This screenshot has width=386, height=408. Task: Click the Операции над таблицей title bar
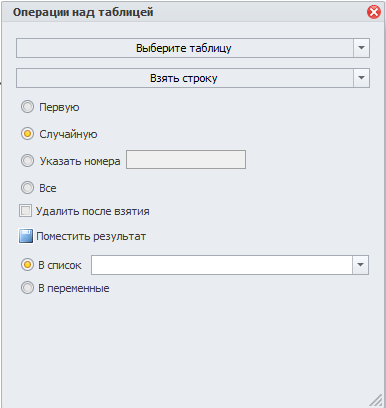tap(183, 12)
